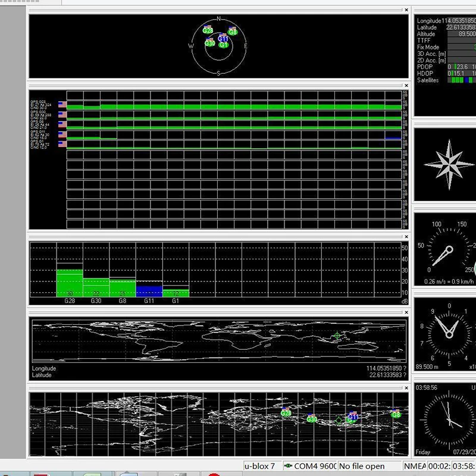Click the 00:02 elapsed time field in status bar
Screen dimensions: 476x476
pos(439,466)
